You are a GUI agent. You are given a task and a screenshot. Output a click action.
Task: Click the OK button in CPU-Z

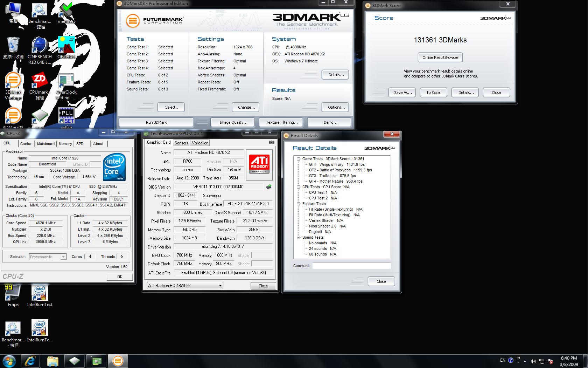120,277
